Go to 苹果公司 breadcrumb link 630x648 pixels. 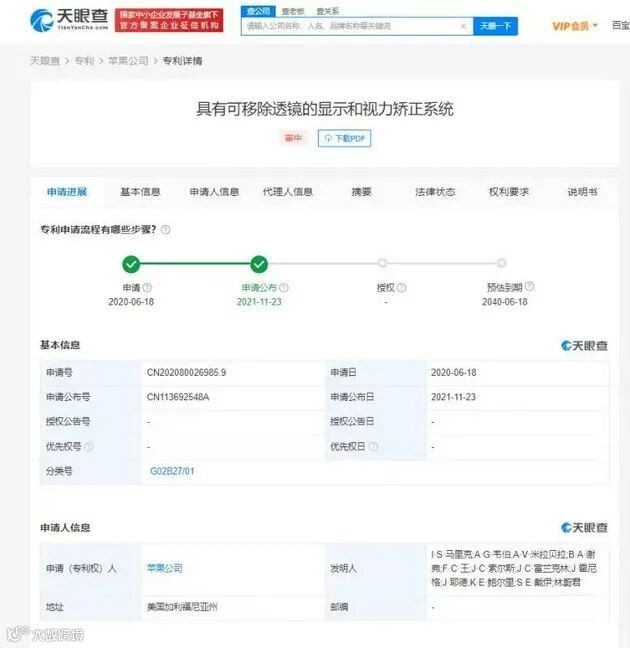tap(128, 61)
